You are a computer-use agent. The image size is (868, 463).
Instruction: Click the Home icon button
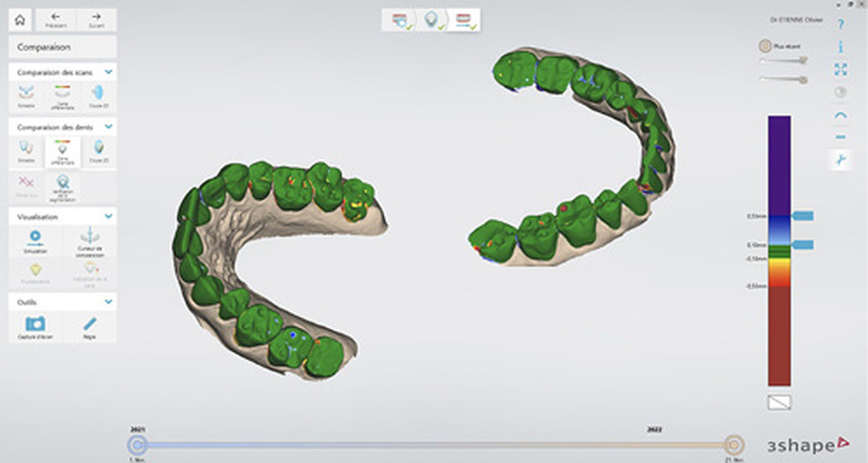coord(21,21)
